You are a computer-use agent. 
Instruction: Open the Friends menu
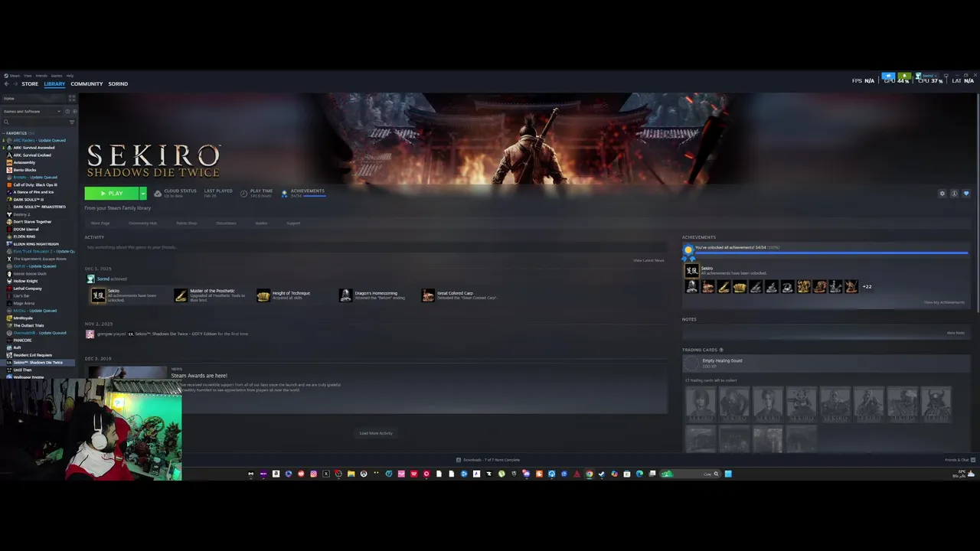click(x=41, y=76)
